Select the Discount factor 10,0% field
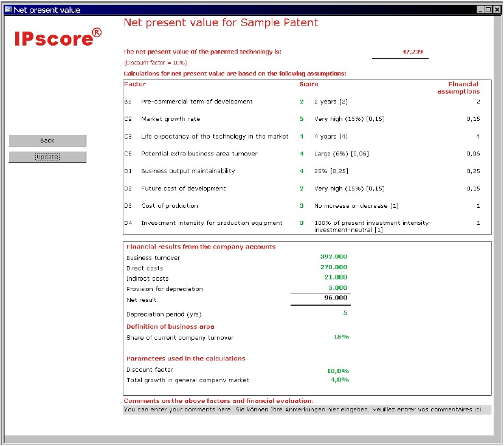 pyautogui.click(x=337, y=370)
